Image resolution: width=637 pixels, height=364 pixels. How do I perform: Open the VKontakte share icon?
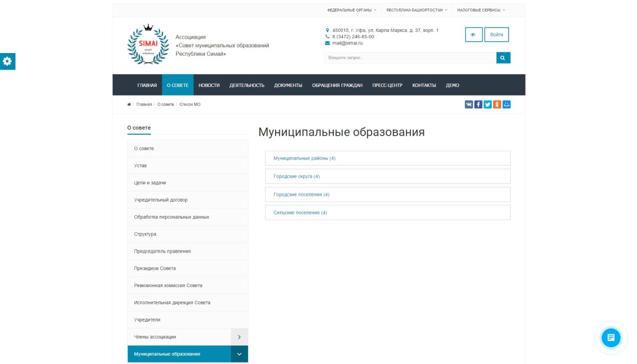(x=468, y=104)
